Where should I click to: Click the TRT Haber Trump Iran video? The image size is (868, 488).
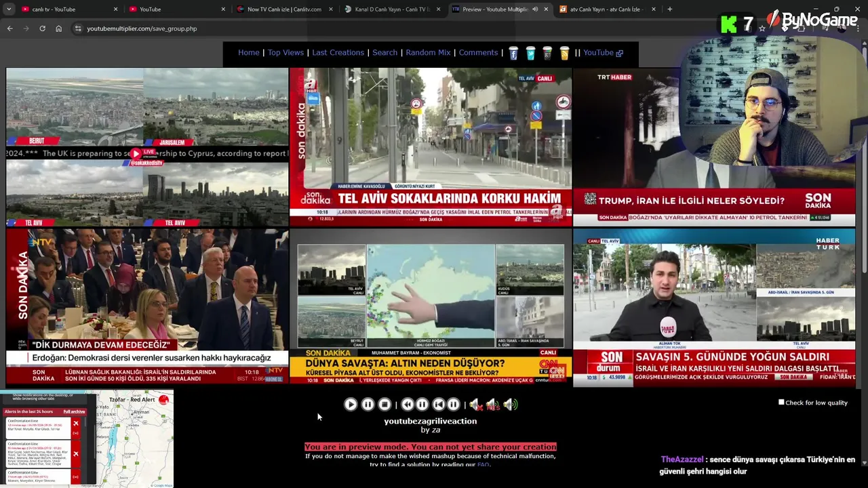click(714, 147)
